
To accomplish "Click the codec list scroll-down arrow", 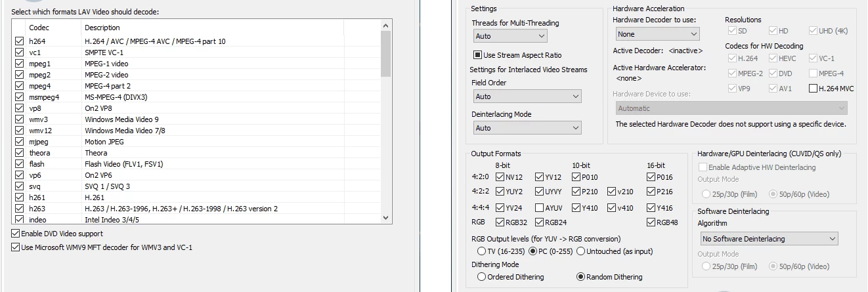I will point(386,219).
